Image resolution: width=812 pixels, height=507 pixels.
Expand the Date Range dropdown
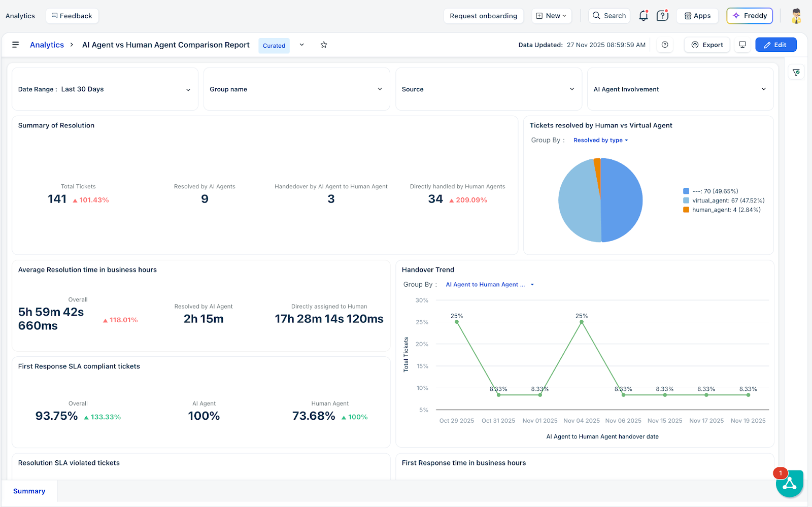click(105, 89)
